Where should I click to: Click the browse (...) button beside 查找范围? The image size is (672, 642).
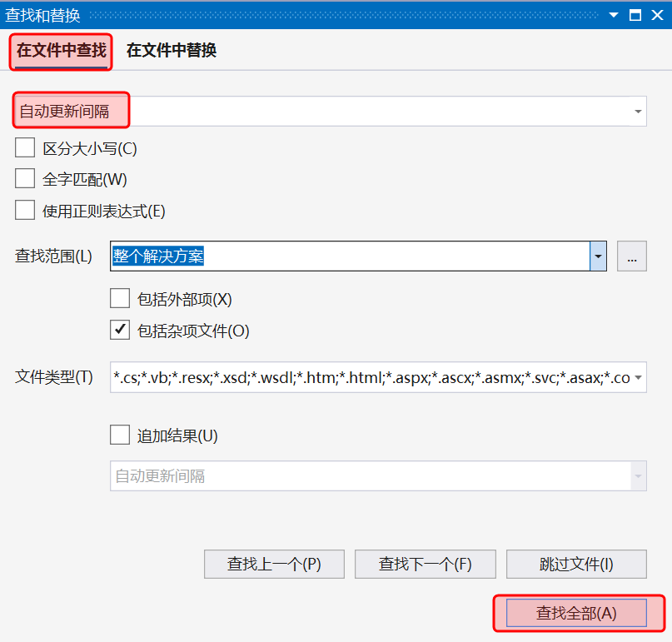tap(631, 256)
